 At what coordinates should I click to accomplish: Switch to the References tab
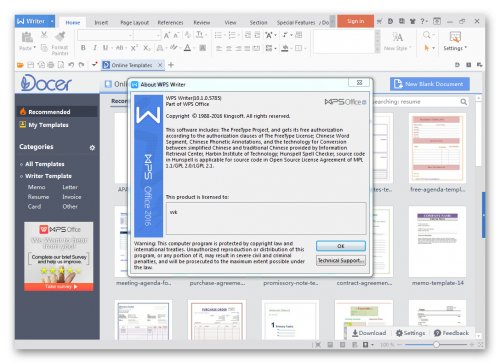click(x=170, y=22)
